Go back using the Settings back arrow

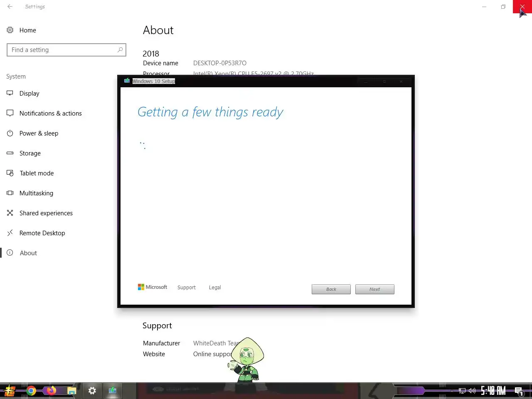click(10, 7)
